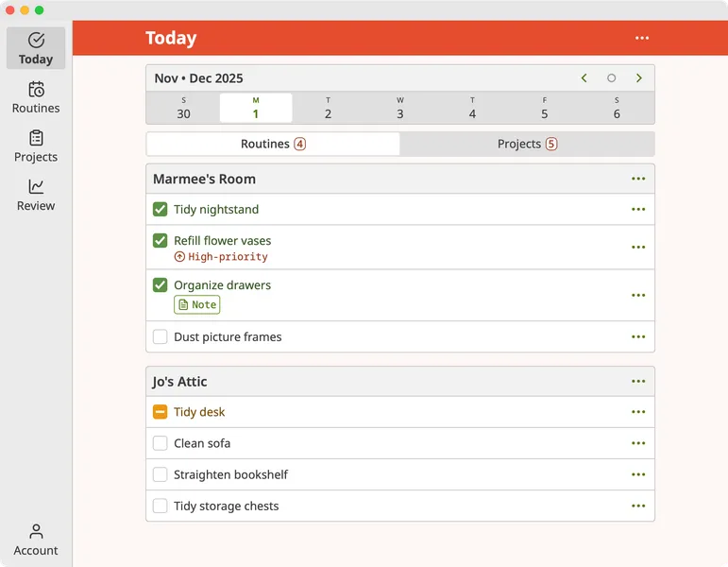Click the Routines count badge 4
The width and height of the screenshot is (728, 567).
(x=300, y=144)
